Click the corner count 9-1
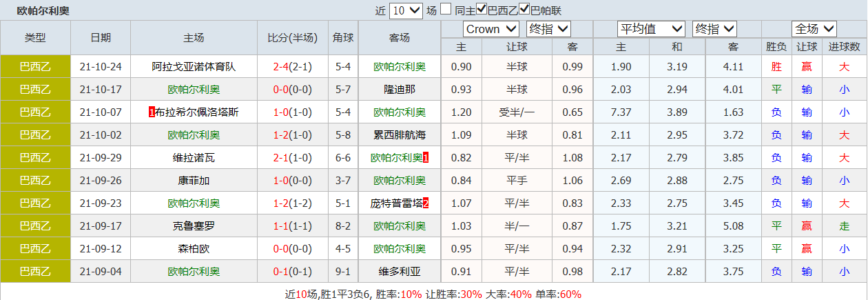Image resolution: width=868 pixels, height=300 pixels. coord(343,272)
